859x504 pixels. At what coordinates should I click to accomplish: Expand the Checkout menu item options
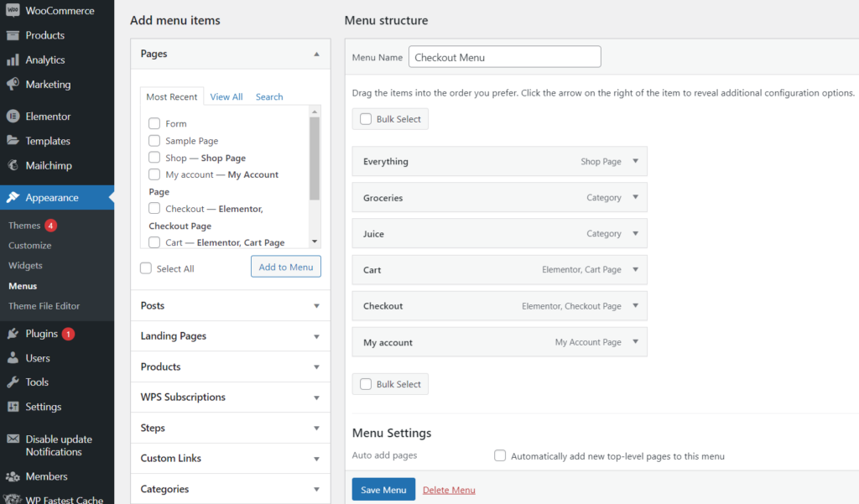pyautogui.click(x=636, y=306)
